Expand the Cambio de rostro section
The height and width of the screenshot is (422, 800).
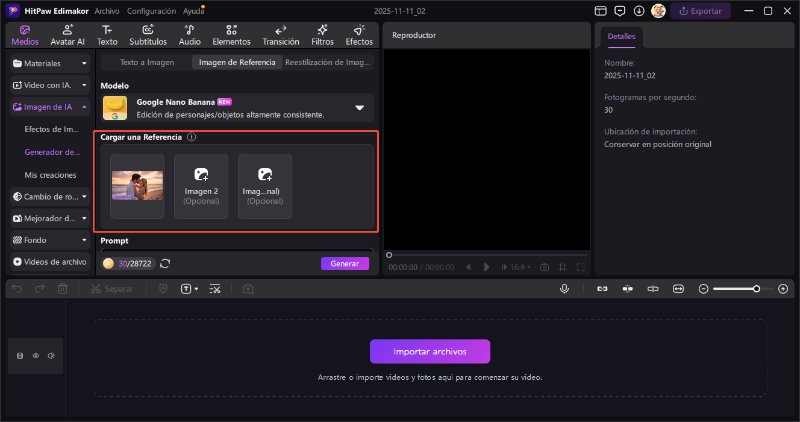[50, 196]
